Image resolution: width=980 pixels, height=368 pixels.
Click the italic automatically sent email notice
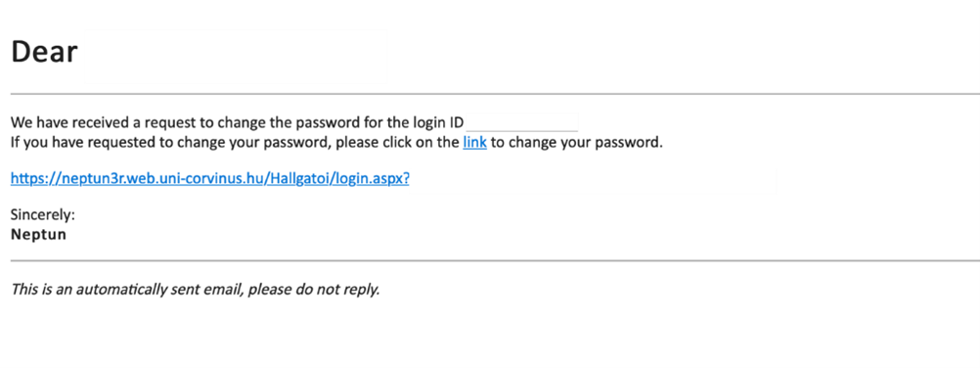pos(195,290)
